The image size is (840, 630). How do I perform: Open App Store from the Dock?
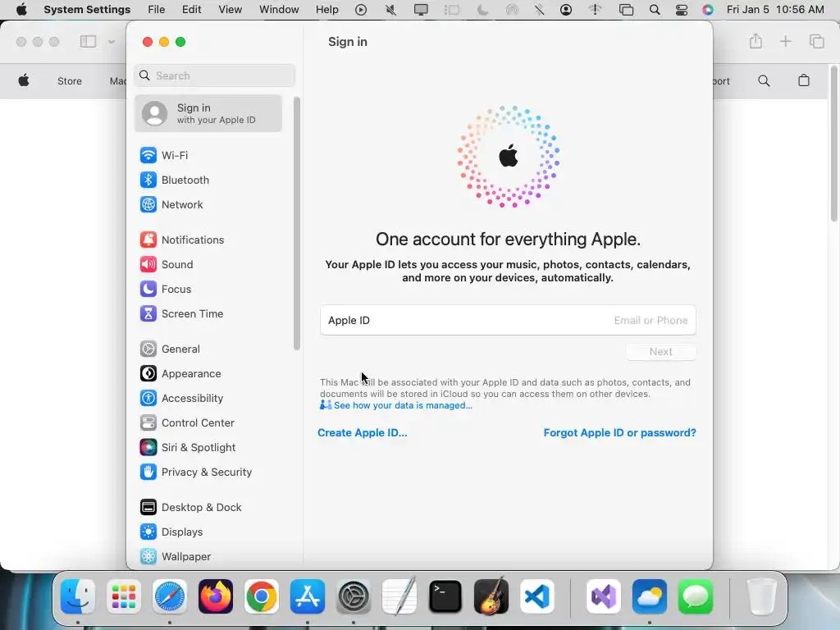(x=308, y=596)
